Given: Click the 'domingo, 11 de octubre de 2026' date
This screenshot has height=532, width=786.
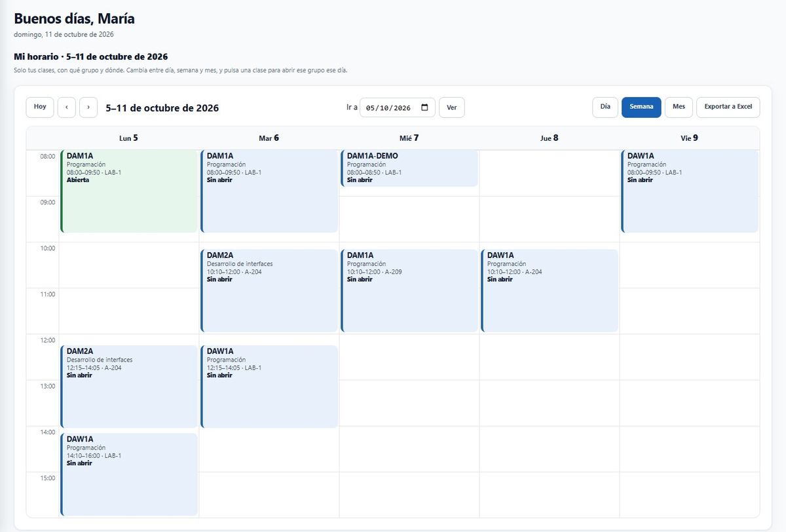Looking at the screenshot, I should 64,34.
